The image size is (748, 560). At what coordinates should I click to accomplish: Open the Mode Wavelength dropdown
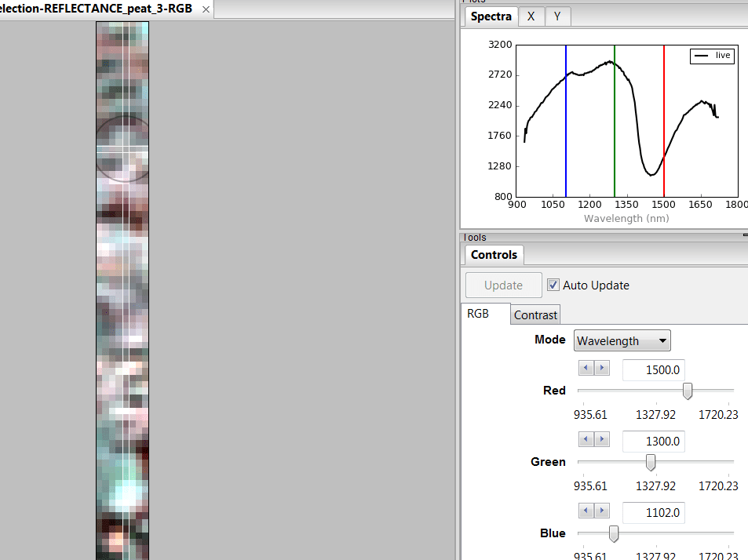(622, 340)
